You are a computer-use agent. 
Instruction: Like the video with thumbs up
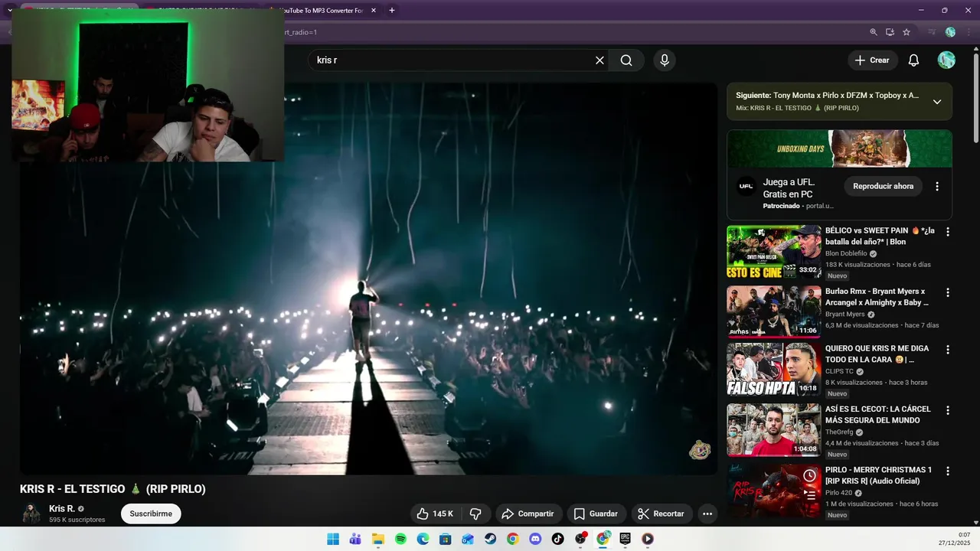pyautogui.click(x=434, y=514)
